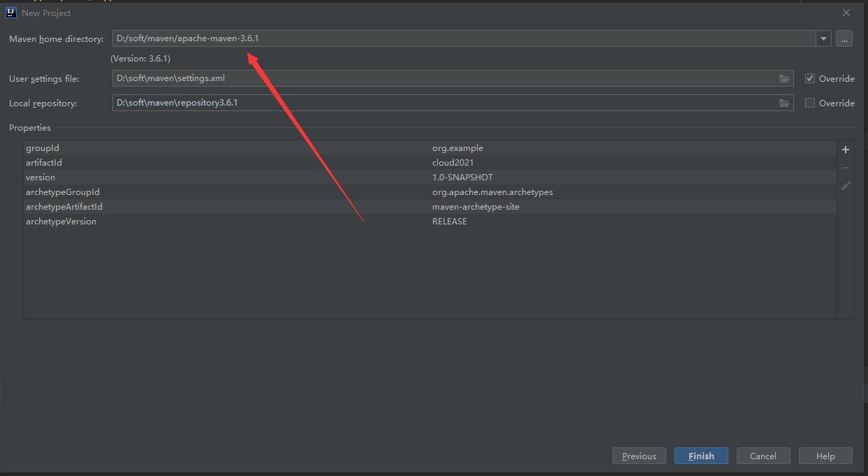Image resolution: width=868 pixels, height=476 pixels.
Task: Click folder icon in User settings file field
Action: point(784,78)
